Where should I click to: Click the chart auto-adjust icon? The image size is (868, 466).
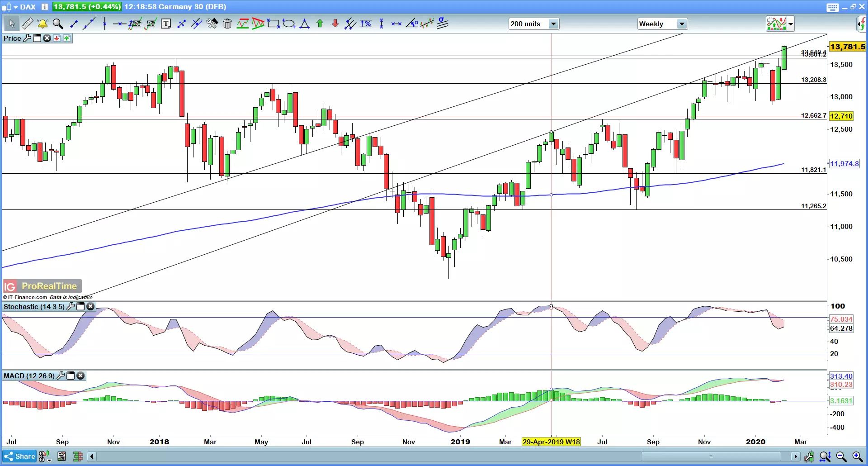(x=809, y=456)
